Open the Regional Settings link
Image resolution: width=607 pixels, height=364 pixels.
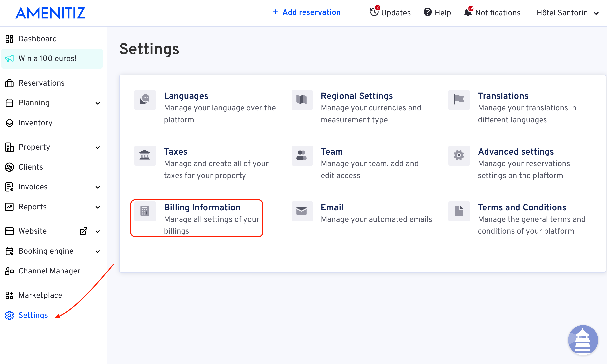(357, 96)
